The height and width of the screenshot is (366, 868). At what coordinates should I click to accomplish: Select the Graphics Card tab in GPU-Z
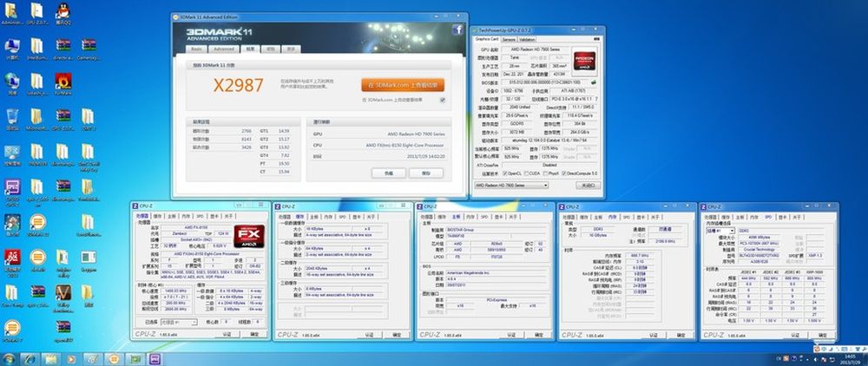click(487, 39)
